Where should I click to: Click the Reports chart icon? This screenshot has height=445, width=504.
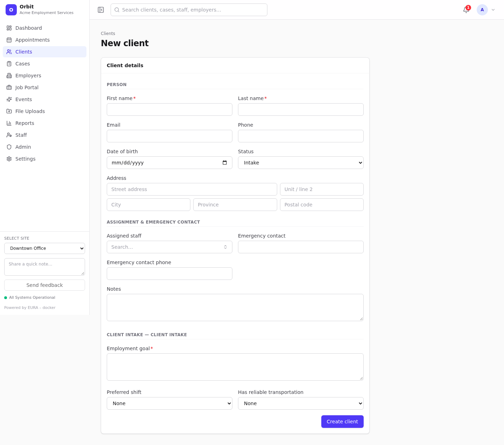pyautogui.click(x=9, y=123)
